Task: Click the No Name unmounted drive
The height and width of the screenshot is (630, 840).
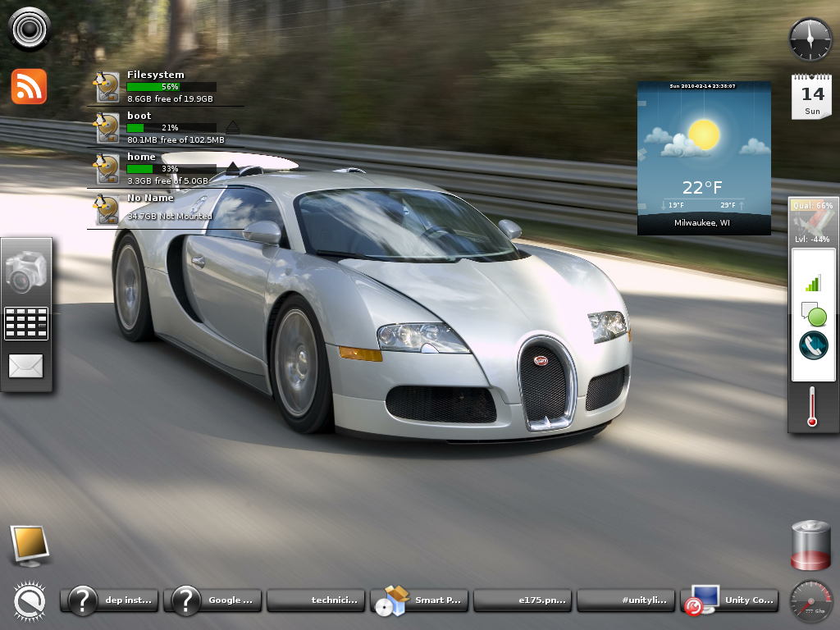Action: tap(151, 208)
